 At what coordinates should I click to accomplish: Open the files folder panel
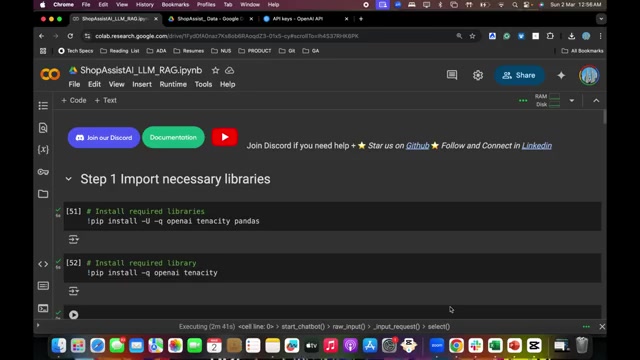click(x=43, y=193)
